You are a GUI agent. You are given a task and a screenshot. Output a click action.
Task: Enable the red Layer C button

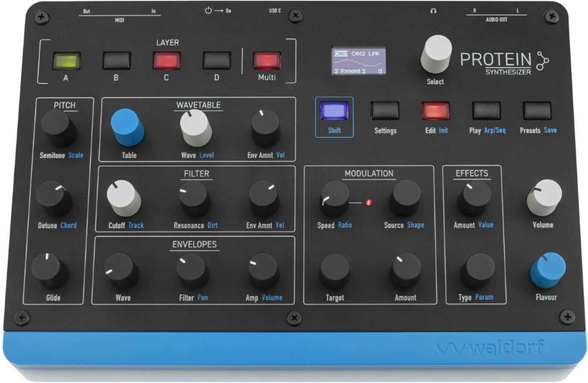pyautogui.click(x=167, y=61)
